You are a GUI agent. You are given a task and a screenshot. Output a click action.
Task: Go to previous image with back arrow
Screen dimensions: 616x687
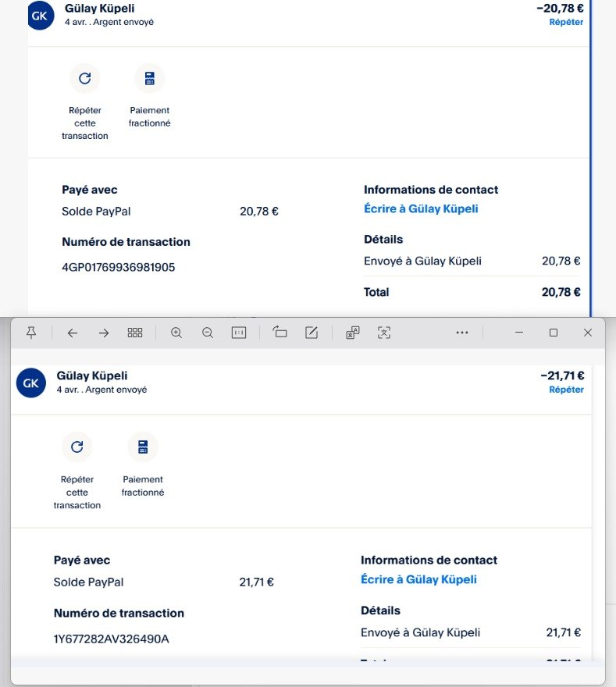[73, 333]
